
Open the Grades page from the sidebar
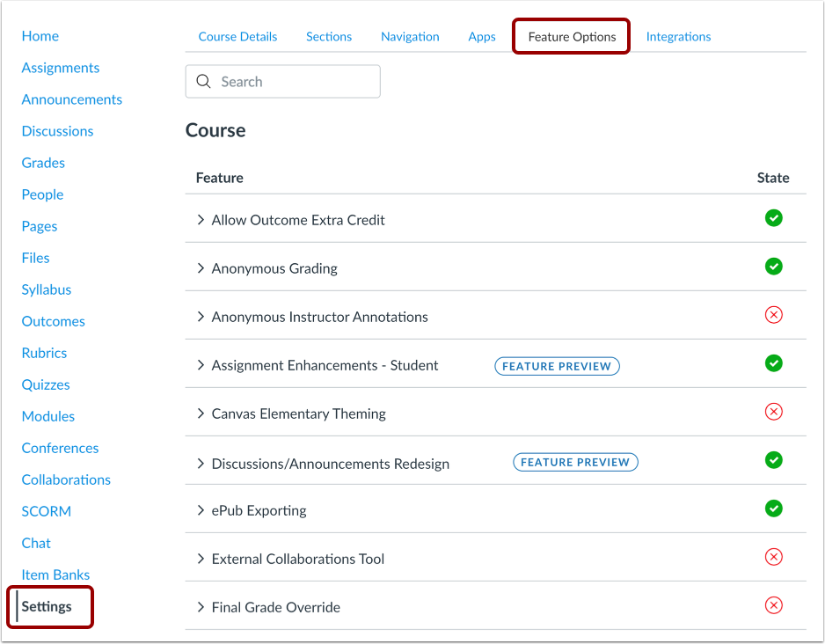42,163
